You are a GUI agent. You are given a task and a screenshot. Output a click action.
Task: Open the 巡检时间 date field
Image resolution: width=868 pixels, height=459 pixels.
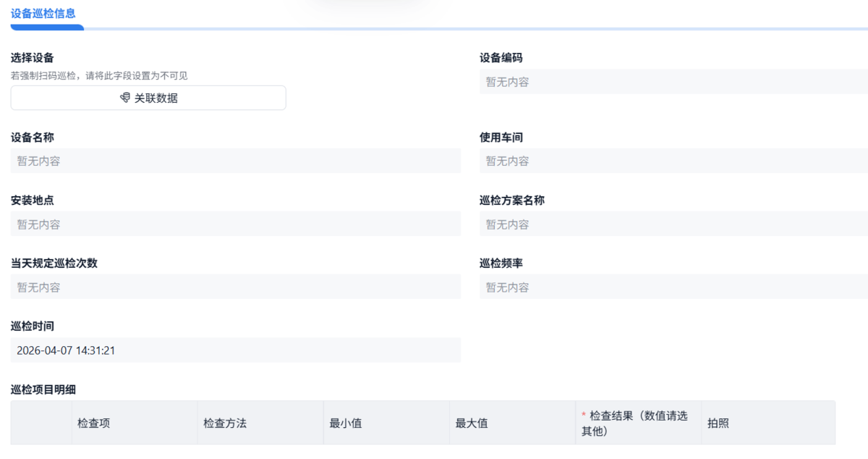point(236,350)
